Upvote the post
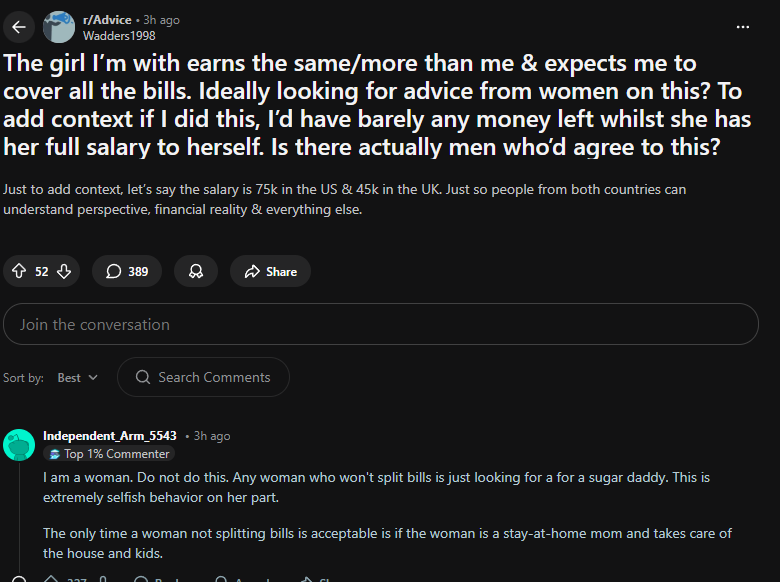The width and height of the screenshot is (780, 582). pos(19,271)
